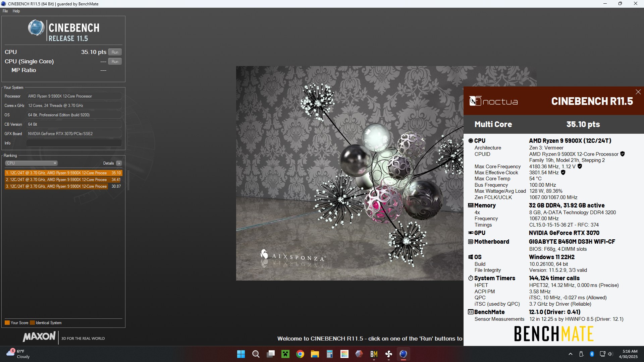Click the OS Windows logo icon
Image resolution: width=644 pixels, height=362 pixels.
[471, 257]
